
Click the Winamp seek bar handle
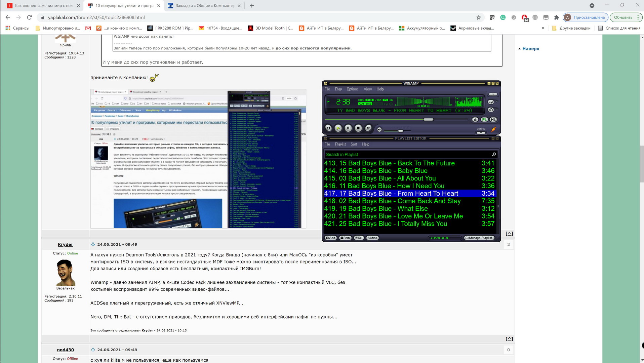(x=428, y=120)
